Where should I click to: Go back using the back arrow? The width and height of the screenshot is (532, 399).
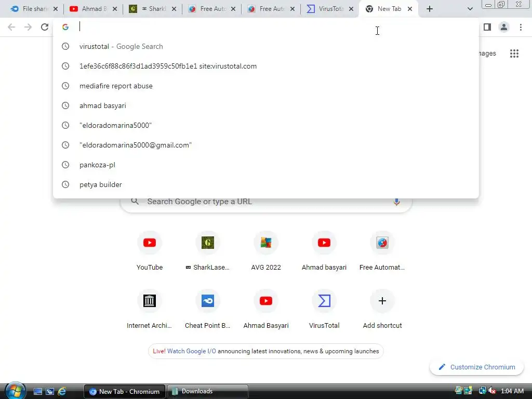point(11,27)
